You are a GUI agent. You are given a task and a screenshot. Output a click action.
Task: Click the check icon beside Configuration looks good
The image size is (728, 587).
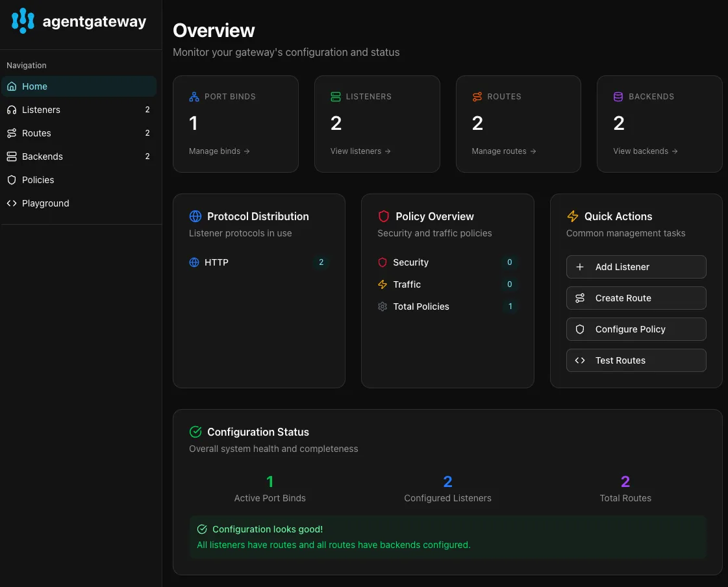(202, 529)
